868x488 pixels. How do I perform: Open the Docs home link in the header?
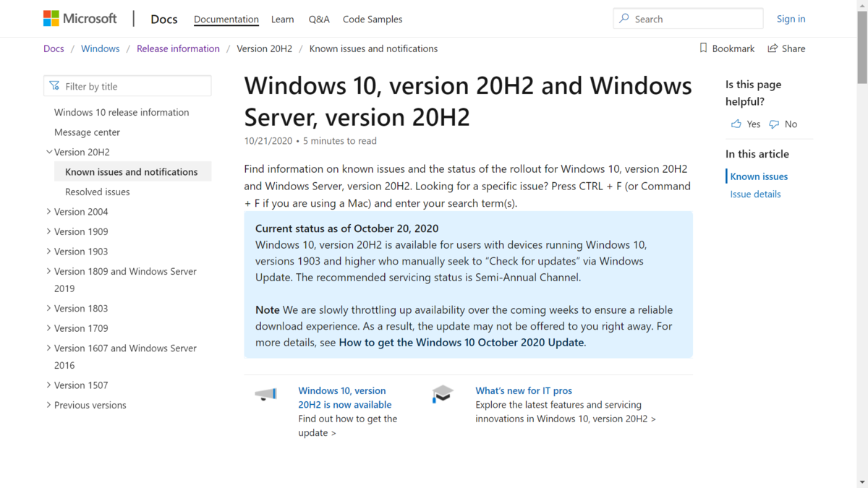point(164,19)
